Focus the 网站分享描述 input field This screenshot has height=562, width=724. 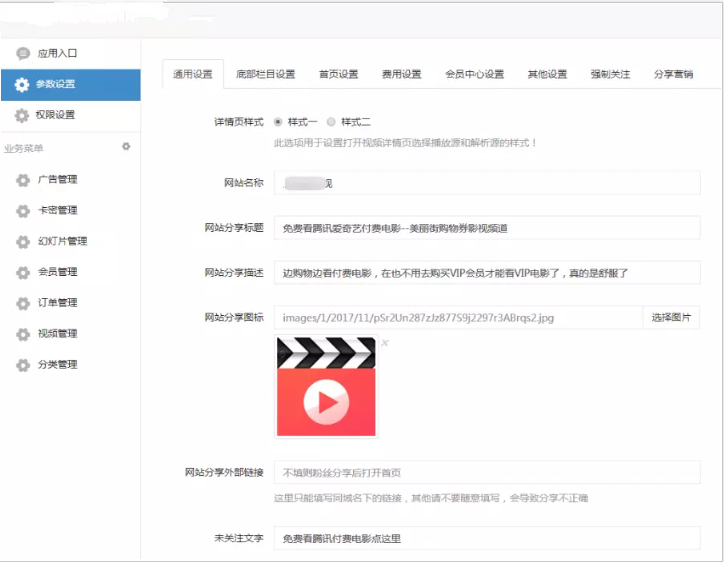pyautogui.click(x=487, y=272)
